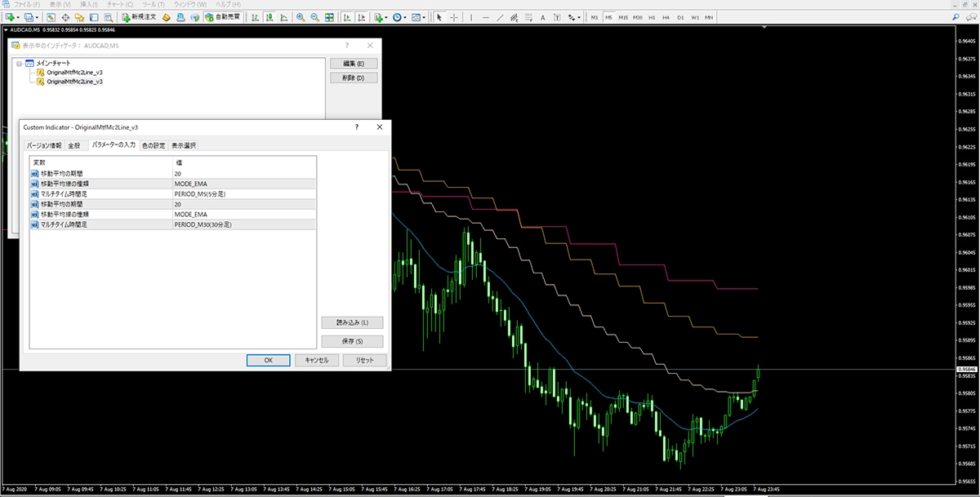Click the zoom in magnifier icon
The height and width of the screenshot is (497, 980).
(x=301, y=17)
